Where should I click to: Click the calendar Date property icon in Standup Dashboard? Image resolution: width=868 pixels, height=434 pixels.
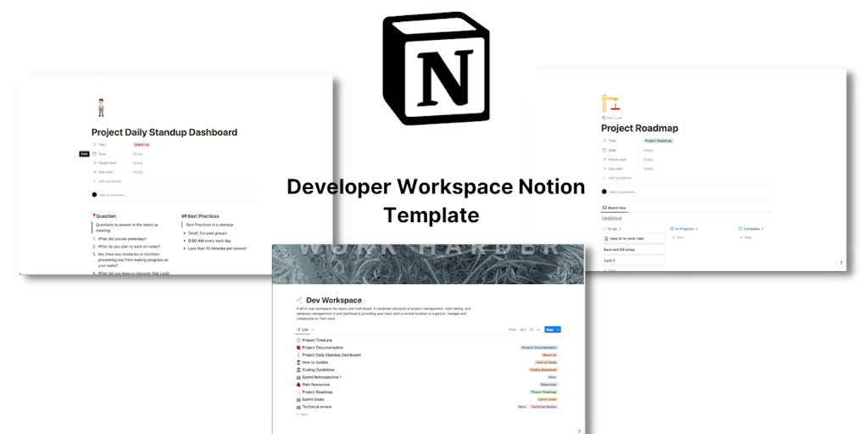94,154
